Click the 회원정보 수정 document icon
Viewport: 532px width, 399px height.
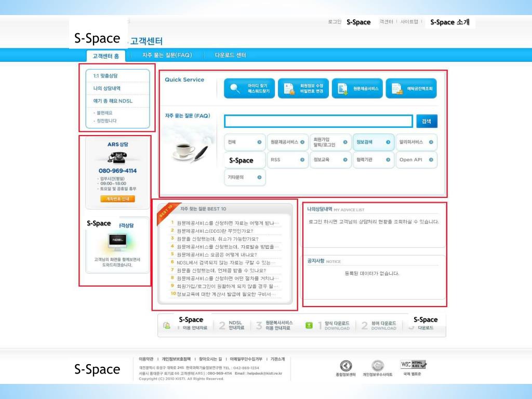pyautogui.click(x=289, y=88)
